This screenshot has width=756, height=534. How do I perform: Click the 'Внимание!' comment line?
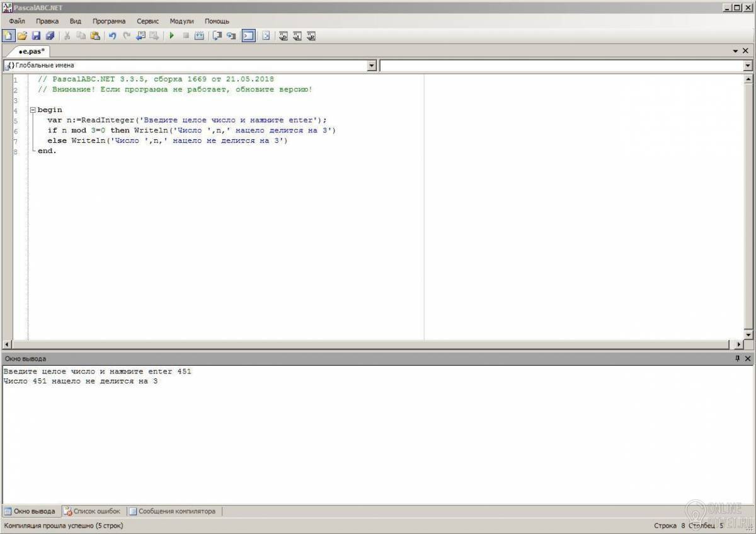(175, 89)
